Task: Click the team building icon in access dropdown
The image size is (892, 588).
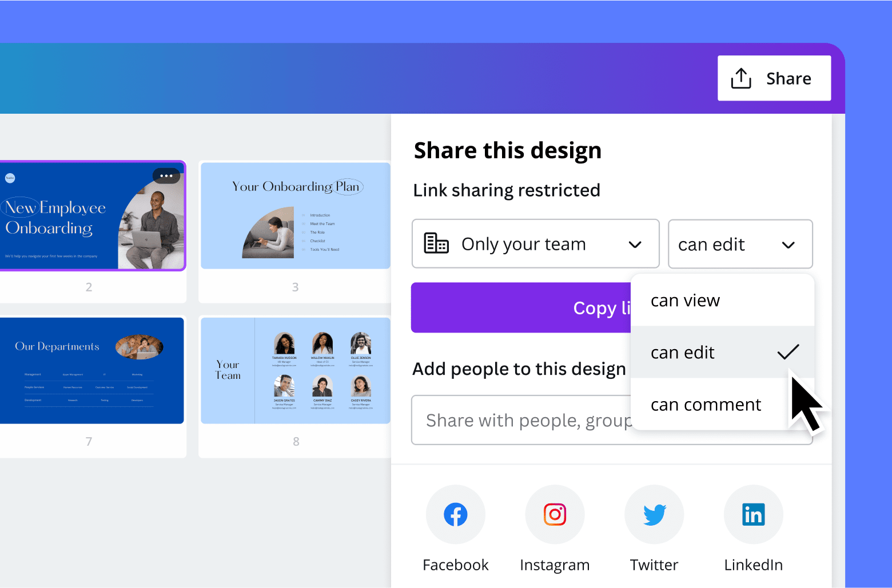Action: point(436,243)
